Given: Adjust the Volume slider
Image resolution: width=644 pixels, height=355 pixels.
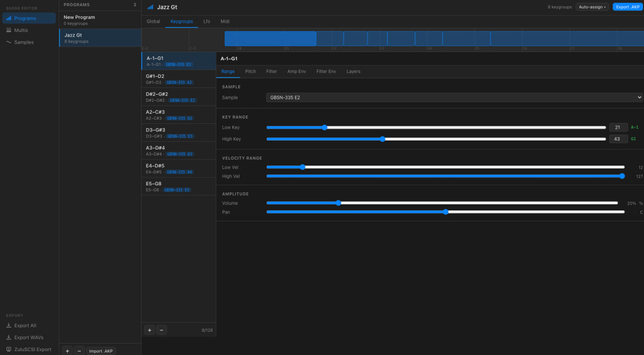Looking at the screenshot, I should click(442, 203).
